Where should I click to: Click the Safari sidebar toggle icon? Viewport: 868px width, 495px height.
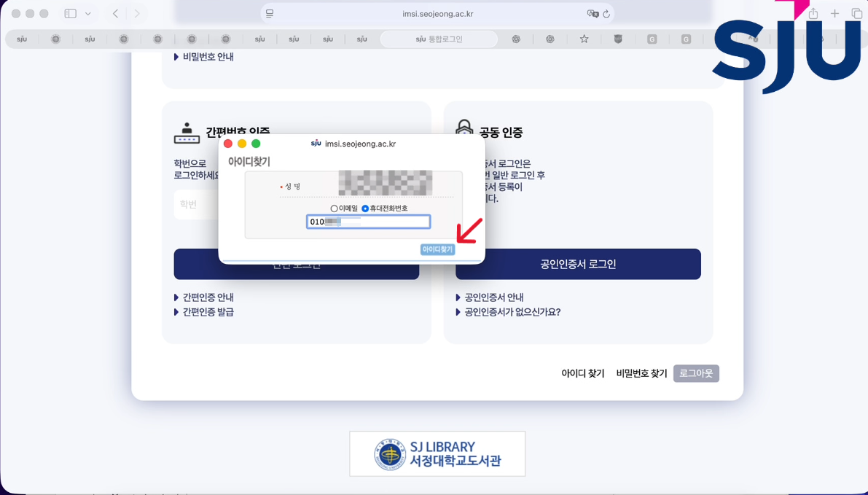(71, 14)
